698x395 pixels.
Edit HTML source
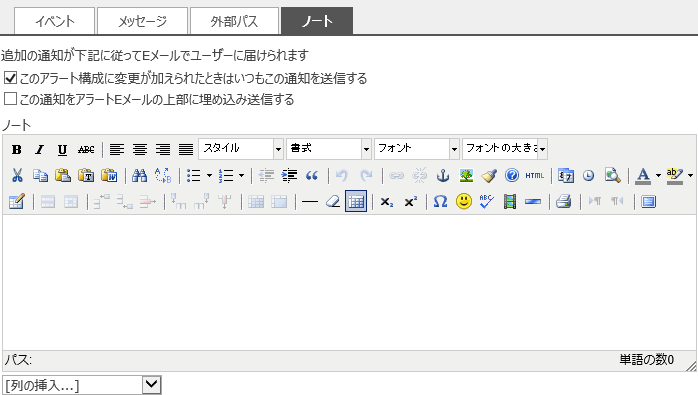point(535,175)
